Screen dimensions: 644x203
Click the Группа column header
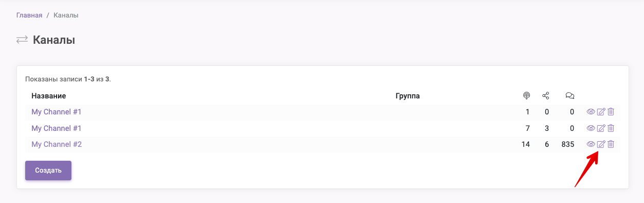[x=408, y=96]
